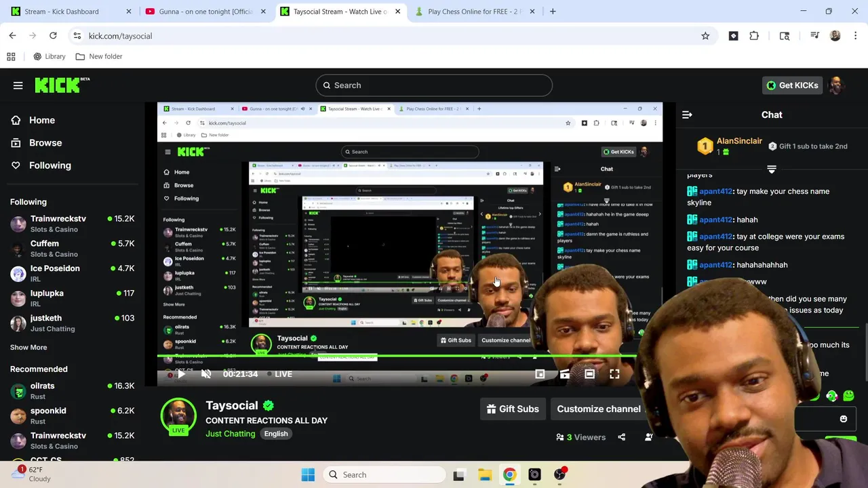Expand Show More under Following

point(28,347)
